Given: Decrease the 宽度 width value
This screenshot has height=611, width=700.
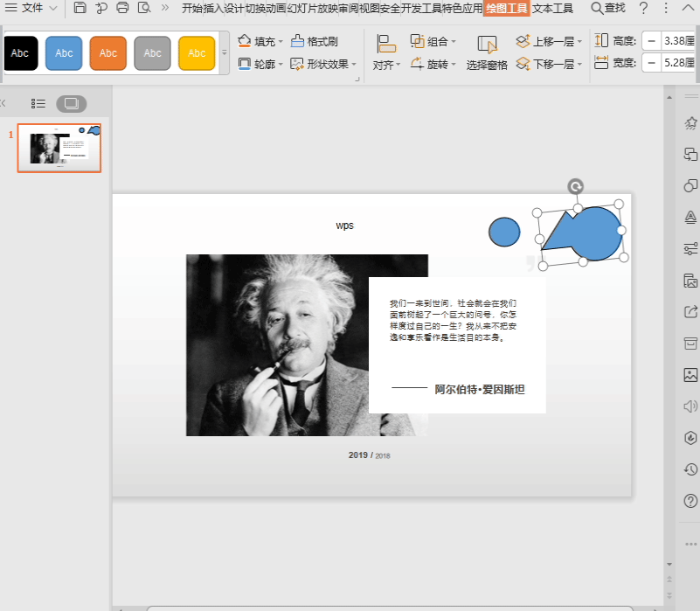Looking at the screenshot, I should click(652, 63).
